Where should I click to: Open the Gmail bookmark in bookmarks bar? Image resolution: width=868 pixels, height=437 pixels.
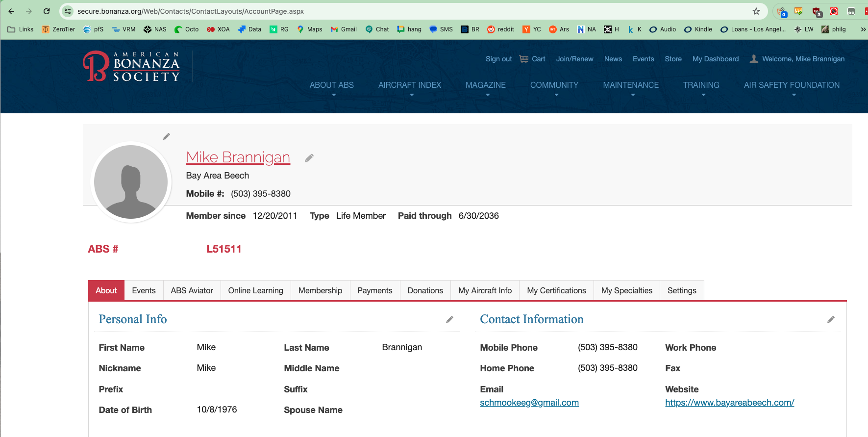344,29
